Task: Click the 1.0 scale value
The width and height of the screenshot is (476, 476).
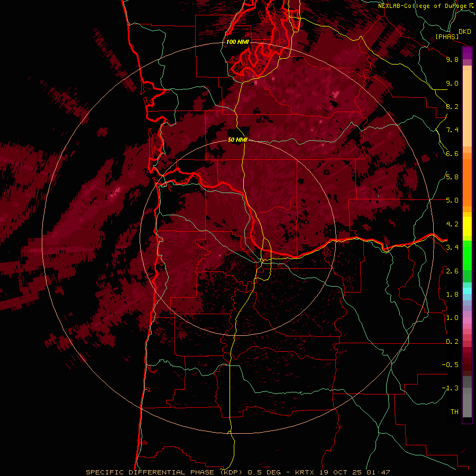Action: point(452,318)
